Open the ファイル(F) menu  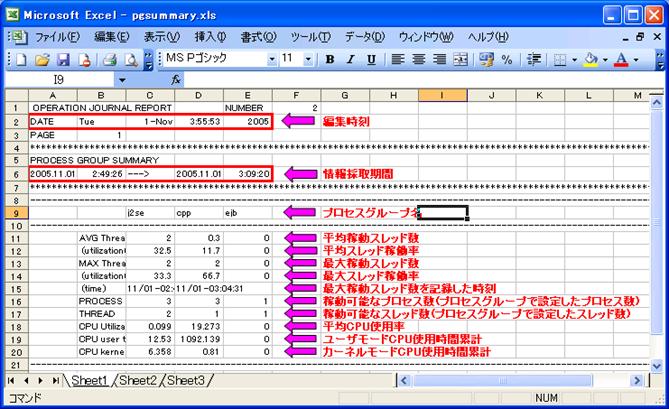(57, 37)
